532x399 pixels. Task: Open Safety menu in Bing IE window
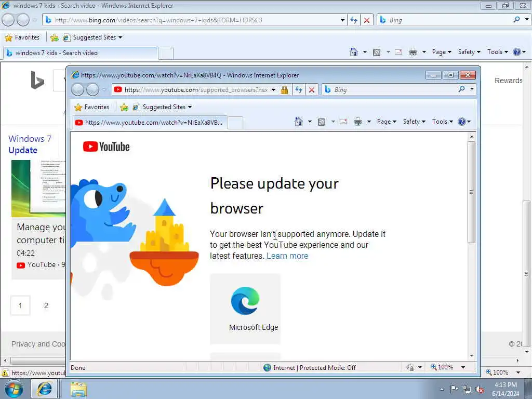pos(469,52)
